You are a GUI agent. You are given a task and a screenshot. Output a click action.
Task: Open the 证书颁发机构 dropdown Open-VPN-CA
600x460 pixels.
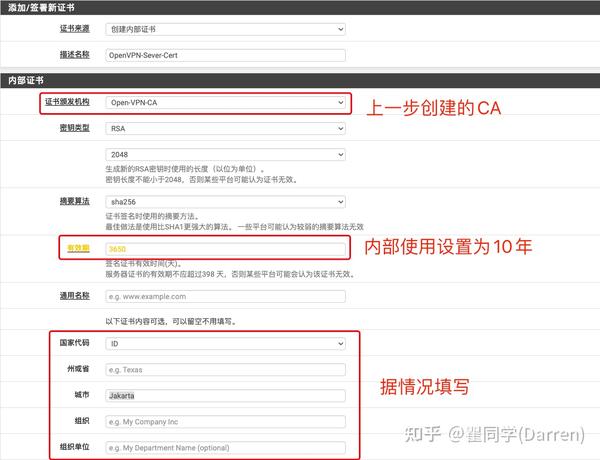pos(225,103)
